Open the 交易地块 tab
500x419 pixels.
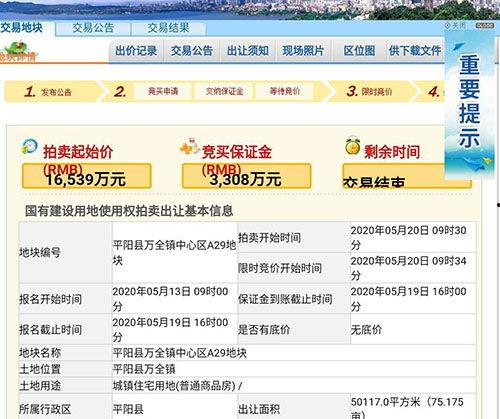point(23,28)
